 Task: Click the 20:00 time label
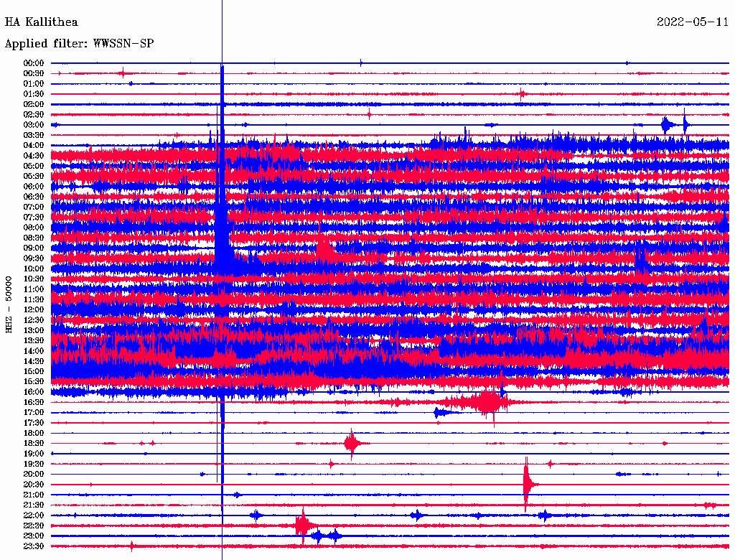[34, 475]
